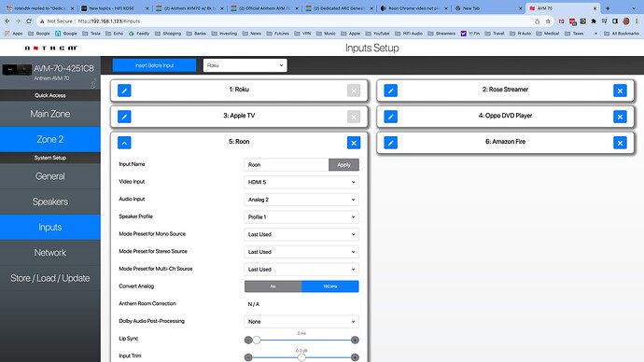Reload the browser page
The height and width of the screenshot is (362, 644).
[29, 21]
